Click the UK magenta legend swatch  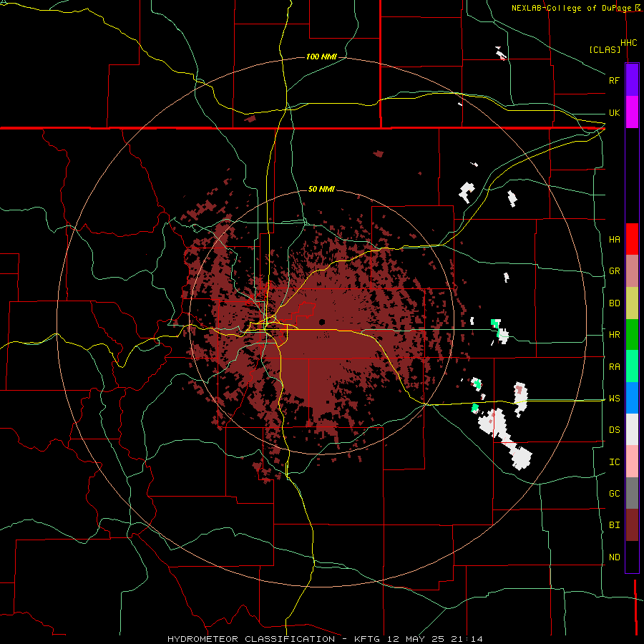point(632,112)
